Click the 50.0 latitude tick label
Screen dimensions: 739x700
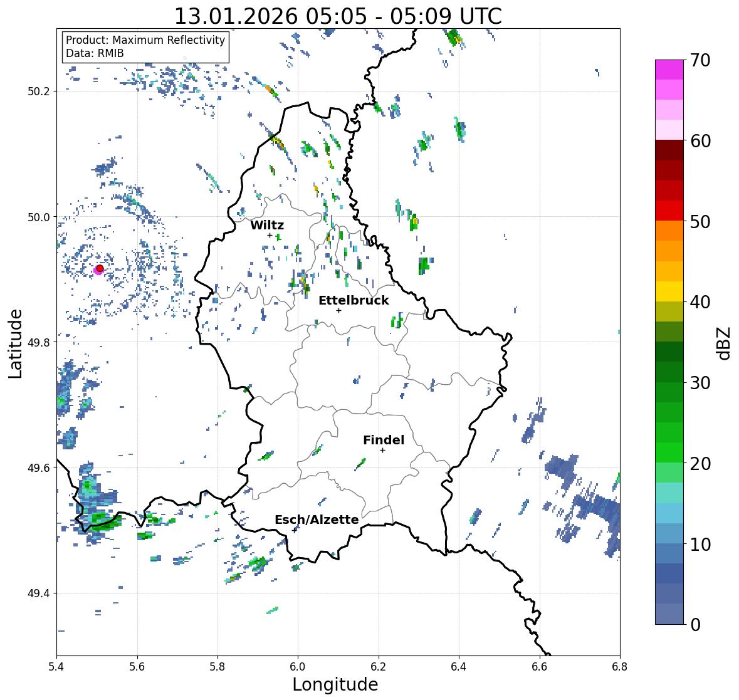point(39,217)
